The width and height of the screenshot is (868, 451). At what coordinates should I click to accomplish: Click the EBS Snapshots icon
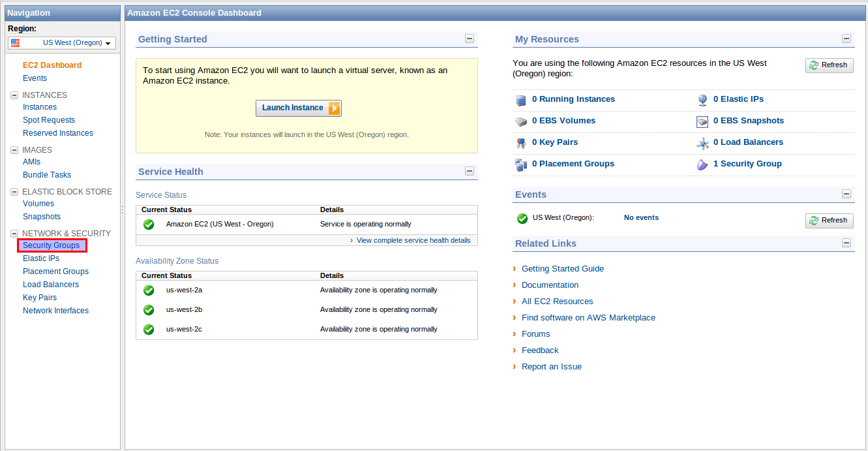coord(702,121)
